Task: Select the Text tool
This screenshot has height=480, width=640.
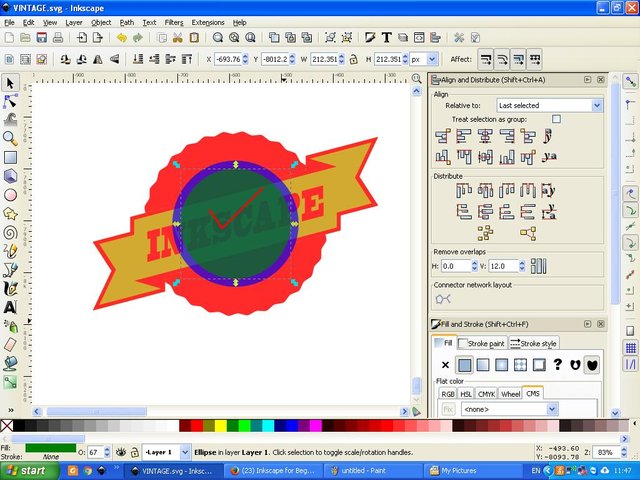Action: tap(10, 307)
